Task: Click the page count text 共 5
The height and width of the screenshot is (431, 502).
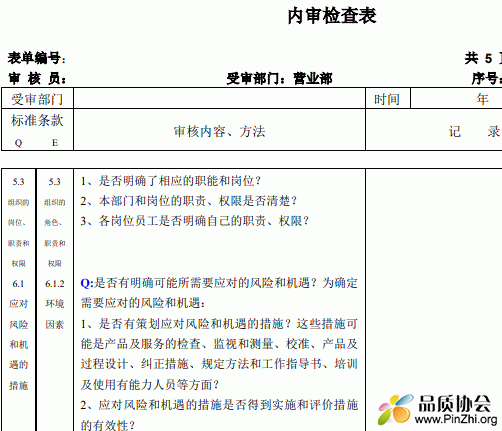Action: (479, 58)
